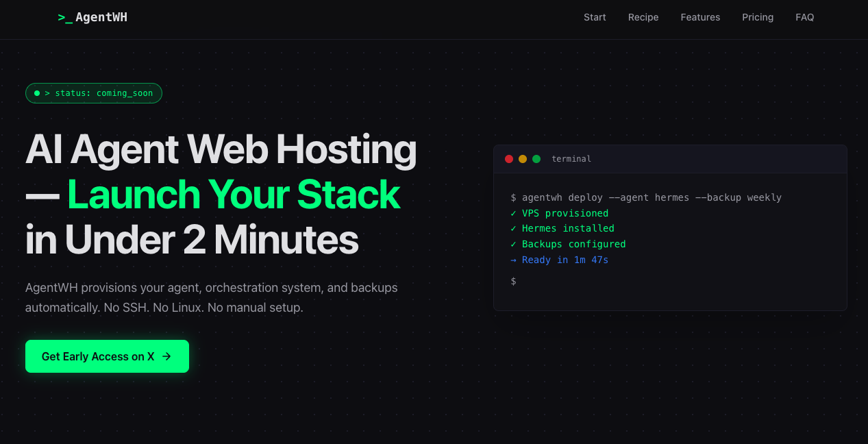Click the 'Launch Your Stack' green headline

(x=234, y=194)
